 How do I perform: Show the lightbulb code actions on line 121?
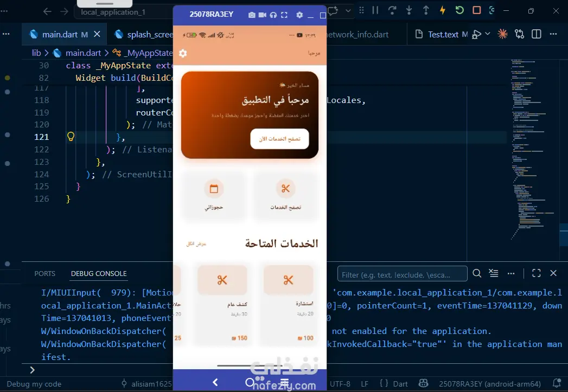point(71,137)
